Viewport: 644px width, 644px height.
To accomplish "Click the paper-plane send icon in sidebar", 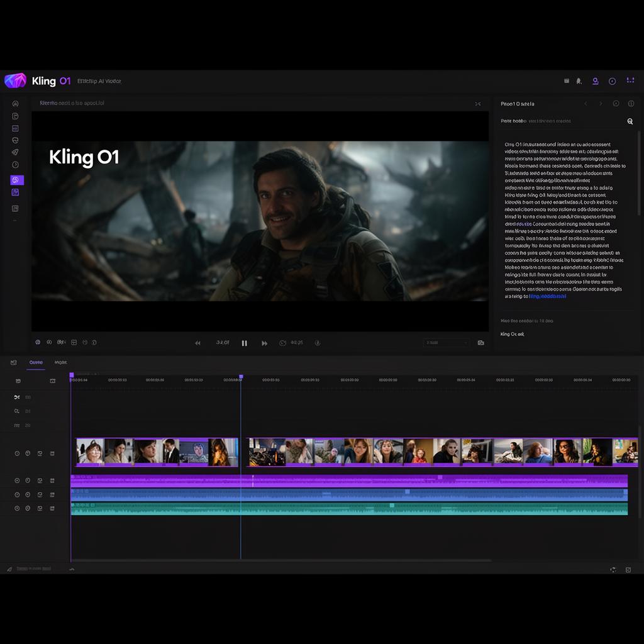I will click(x=16, y=152).
